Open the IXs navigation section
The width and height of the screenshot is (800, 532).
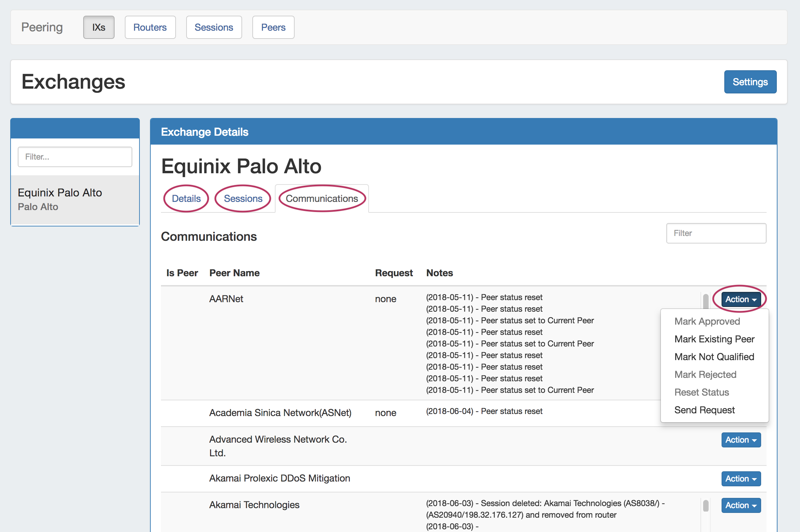99,27
